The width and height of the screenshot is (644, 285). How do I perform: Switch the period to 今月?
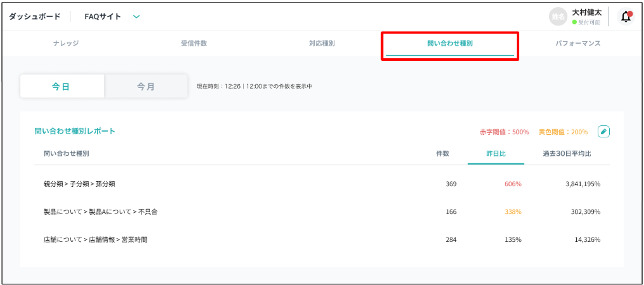[x=146, y=87]
